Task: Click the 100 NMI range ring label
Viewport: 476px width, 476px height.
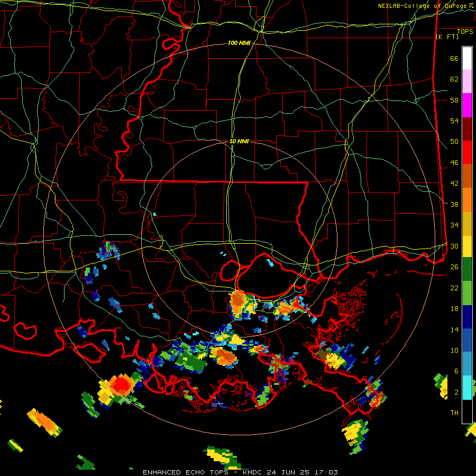Action: click(239, 43)
